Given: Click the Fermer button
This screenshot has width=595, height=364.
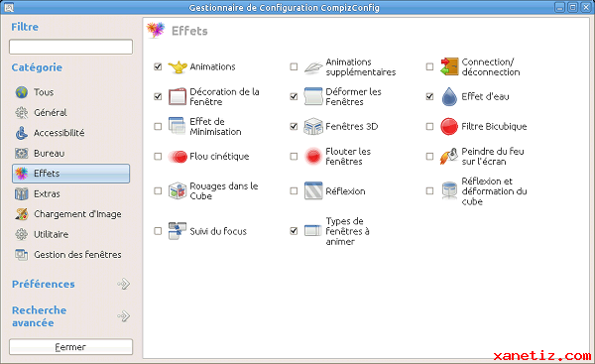Looking at the screenshot, I should coord(71,347).
